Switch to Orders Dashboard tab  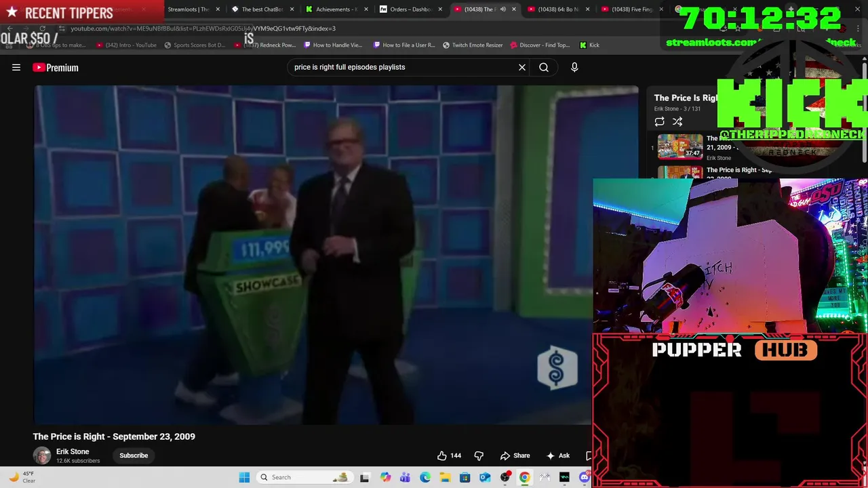tap(410, 9)
